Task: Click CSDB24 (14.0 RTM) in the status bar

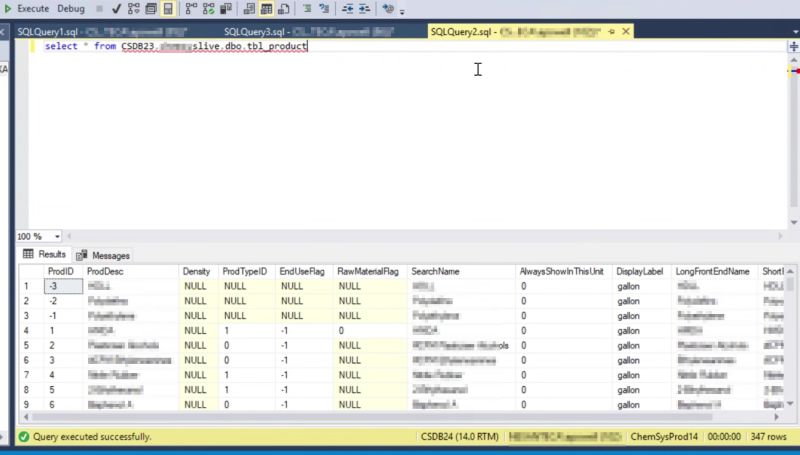Action: [x=459, y=437]
